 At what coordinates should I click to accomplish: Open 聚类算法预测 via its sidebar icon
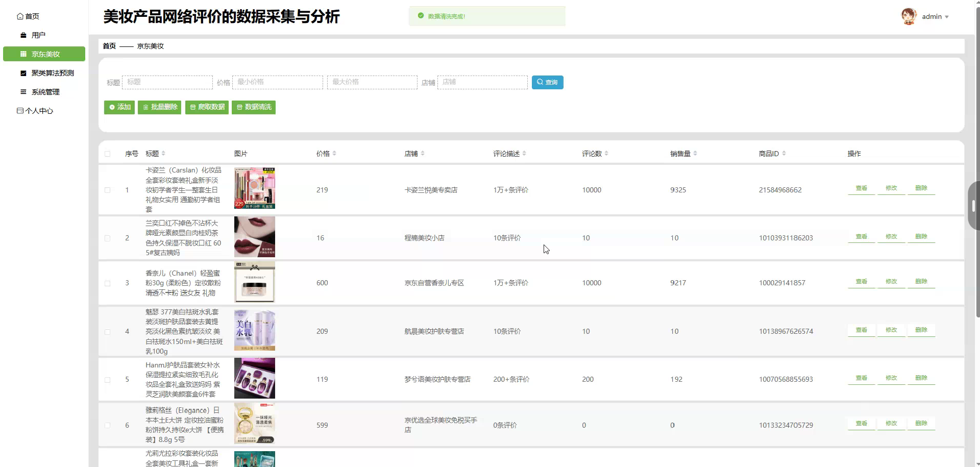tap(22, 72)
